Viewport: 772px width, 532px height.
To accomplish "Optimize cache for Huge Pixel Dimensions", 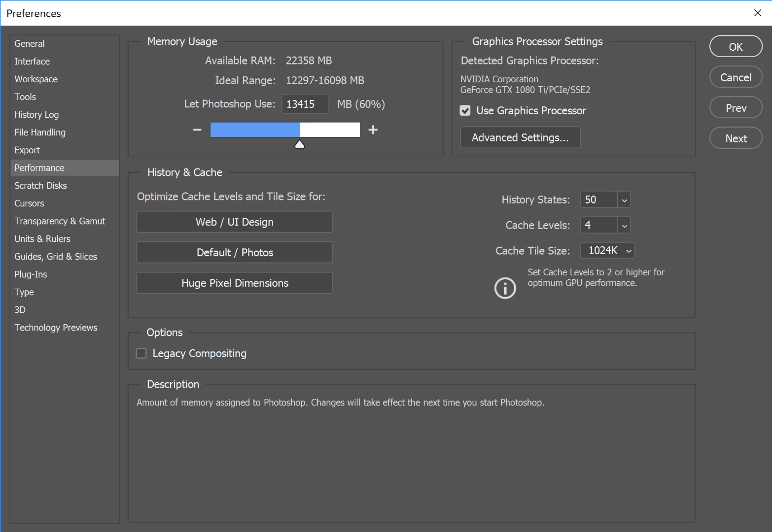I will 235,283.
